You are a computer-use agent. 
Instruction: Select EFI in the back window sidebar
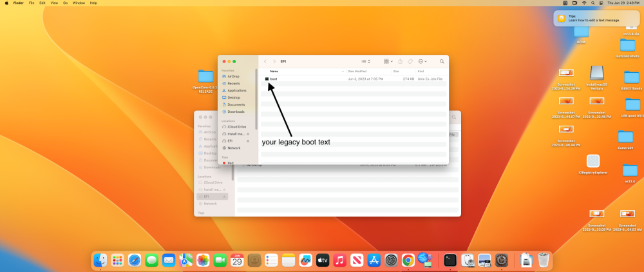click(x=213, y=197)
